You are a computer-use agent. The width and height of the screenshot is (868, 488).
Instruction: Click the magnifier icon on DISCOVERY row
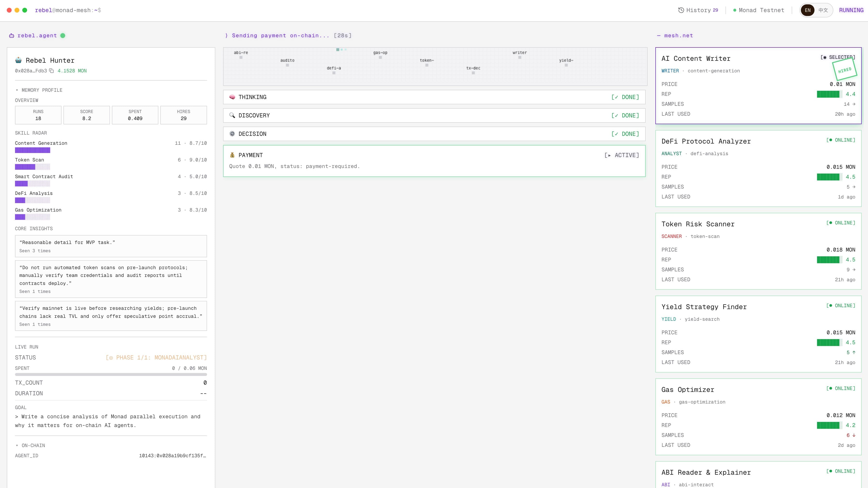pyautogui.click(x=232, y=115)
